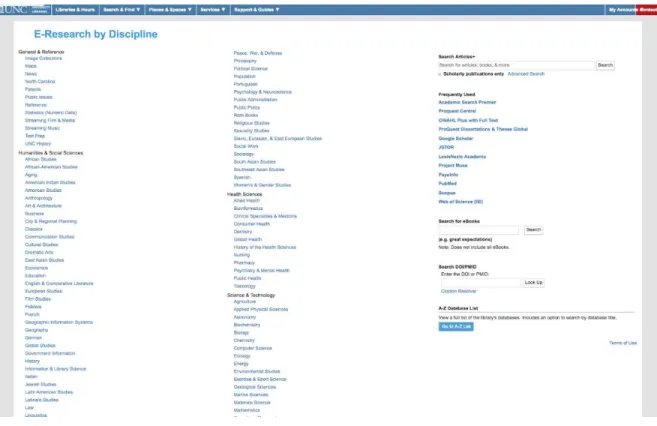Screen dimensions: 657x426
Task: Open Information & Library Science link
Action: [55, 369]
